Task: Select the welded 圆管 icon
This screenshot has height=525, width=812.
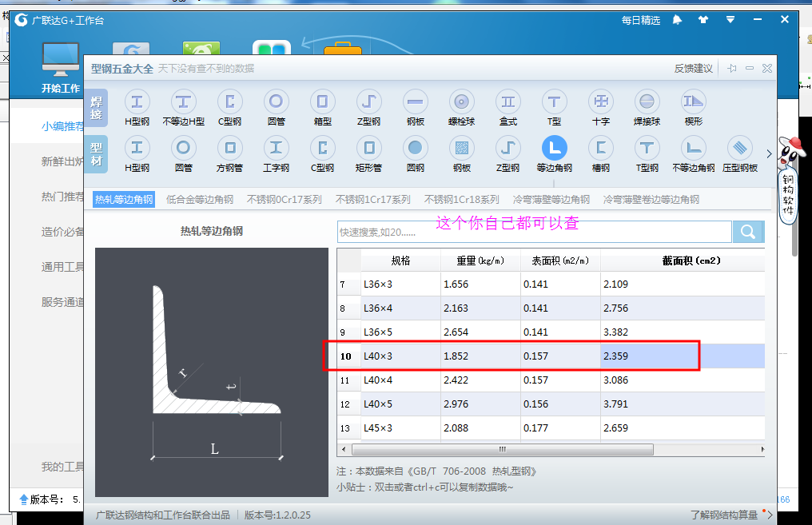Action: tap(276, 101)
